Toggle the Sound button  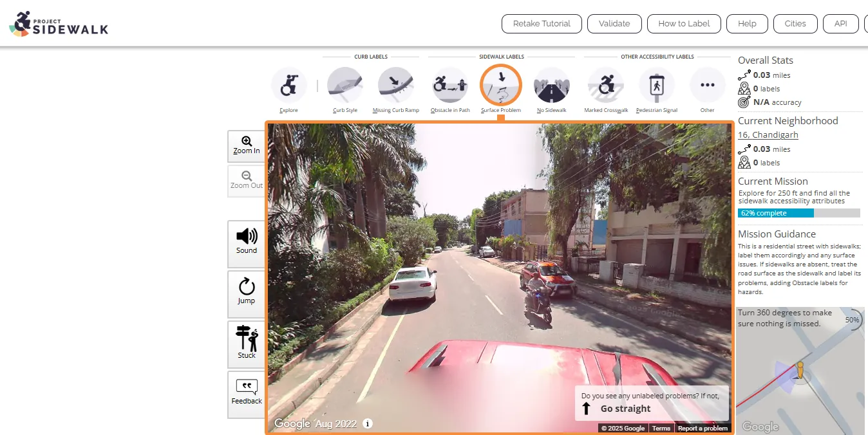(247, 243)
